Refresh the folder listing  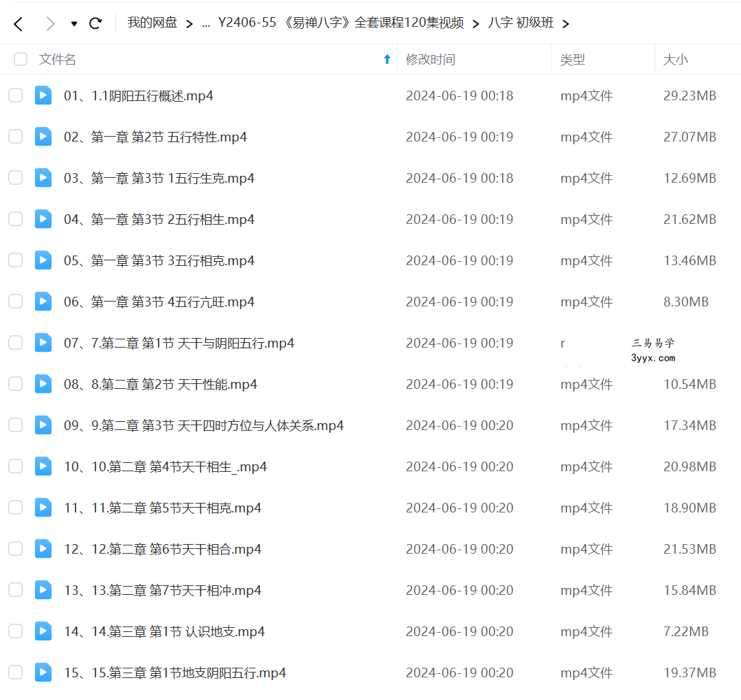click(x=95, y=23)
